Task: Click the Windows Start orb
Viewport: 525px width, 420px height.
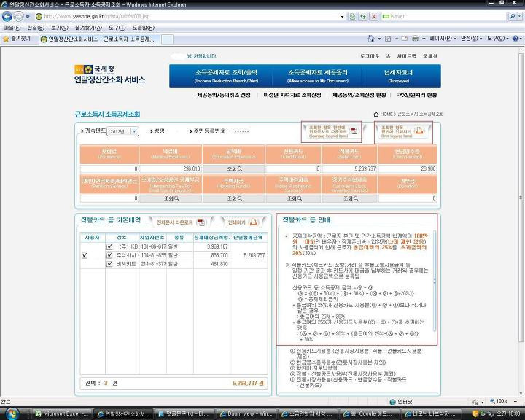Action: pyautogui.click(x=11, y=413)
